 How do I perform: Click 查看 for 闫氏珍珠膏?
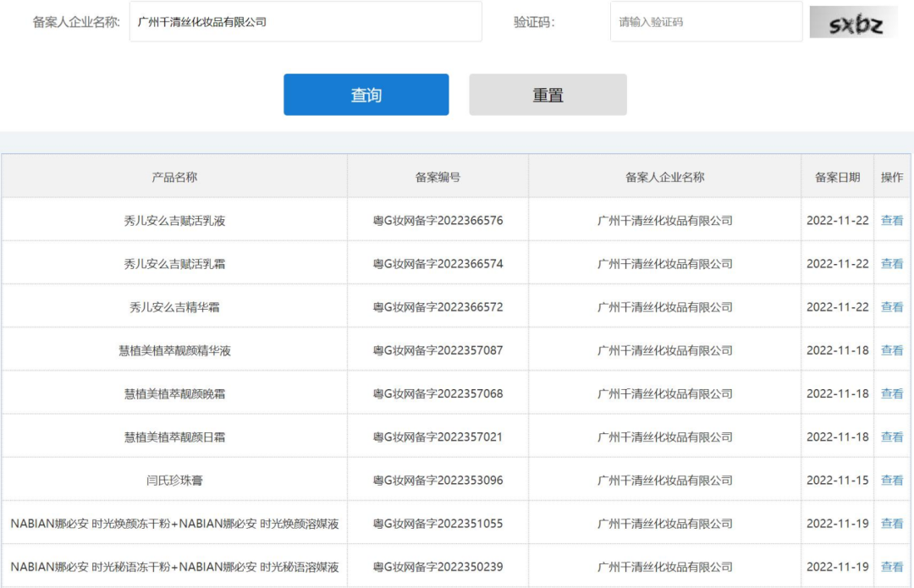click(892, 480)
